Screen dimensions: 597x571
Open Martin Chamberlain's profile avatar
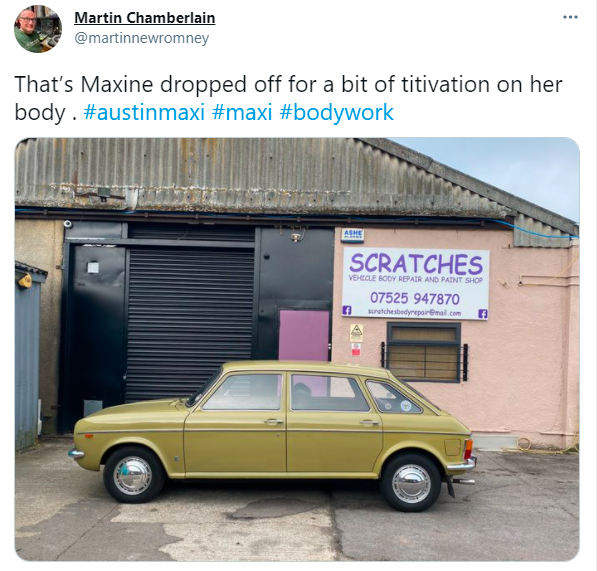[38, 29]
